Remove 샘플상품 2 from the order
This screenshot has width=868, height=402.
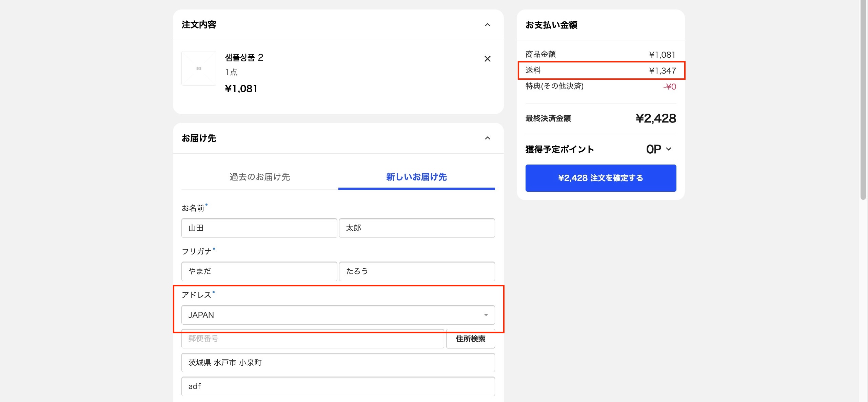(x=487, y=59)
